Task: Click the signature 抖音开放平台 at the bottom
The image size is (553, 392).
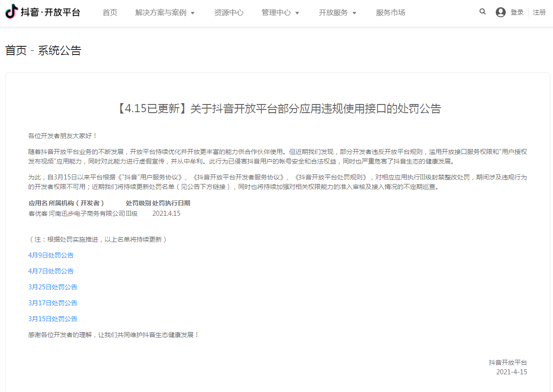Action: click(508, 362)
